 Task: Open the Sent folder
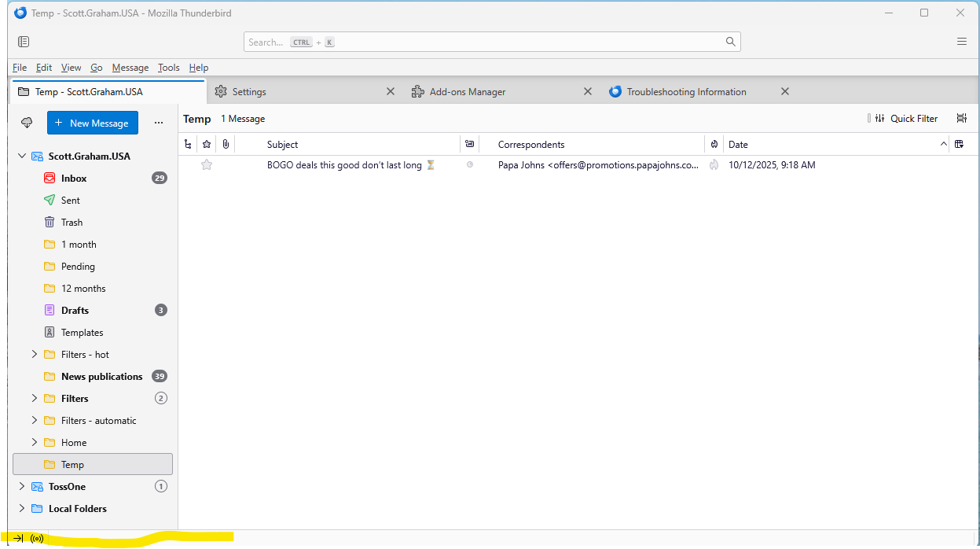click(x=93, y=201)
